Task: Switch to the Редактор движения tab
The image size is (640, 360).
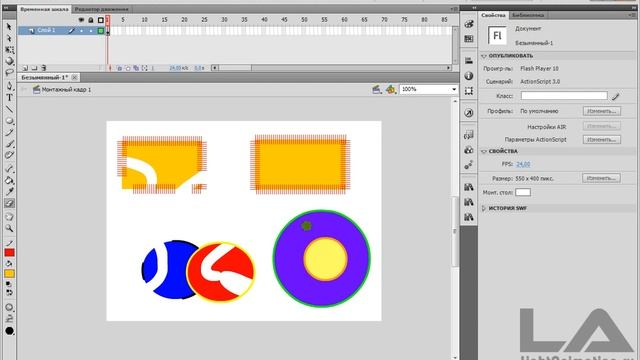Action: [101, 9]
